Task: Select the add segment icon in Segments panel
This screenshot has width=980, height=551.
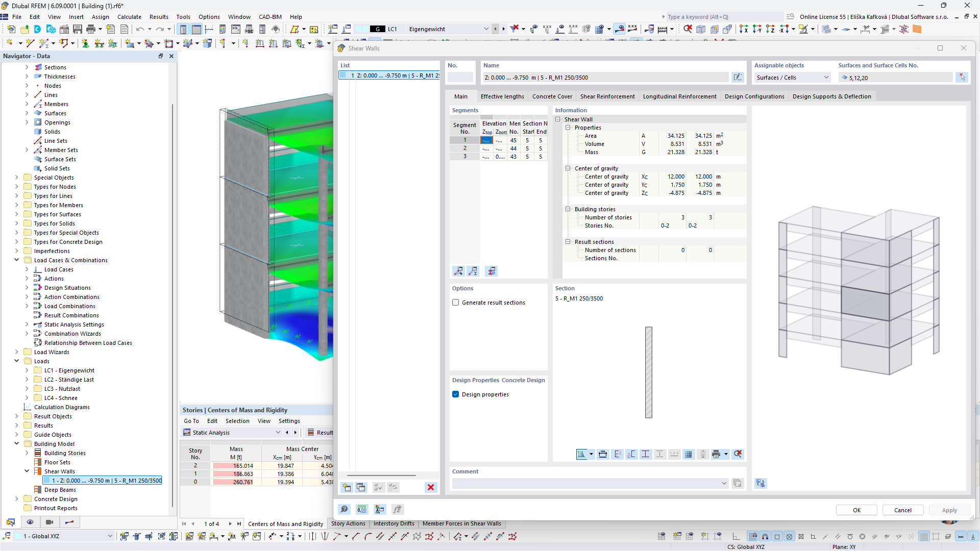Action: 458,271
